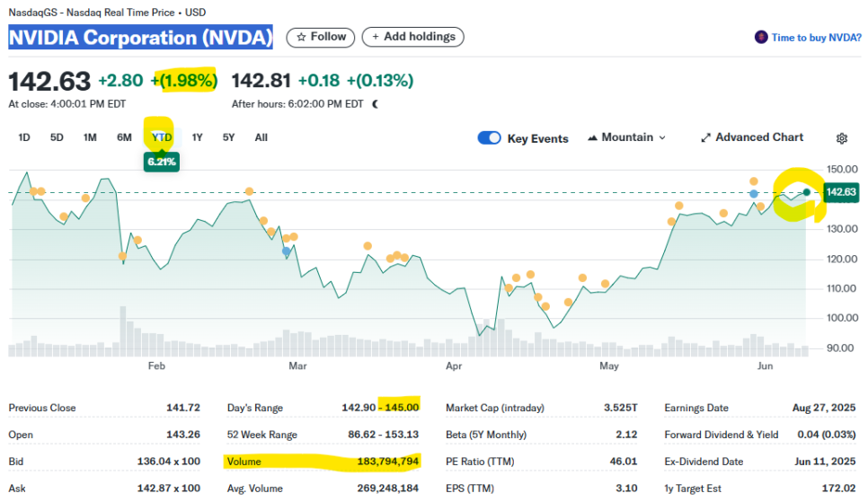
Task: Click the Add holdings button
Action: coord(413,37)
